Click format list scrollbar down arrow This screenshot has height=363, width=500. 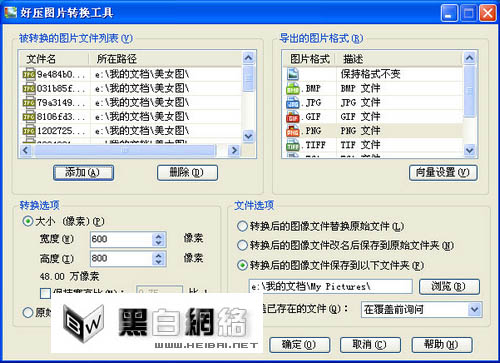(x=469, y=150)
